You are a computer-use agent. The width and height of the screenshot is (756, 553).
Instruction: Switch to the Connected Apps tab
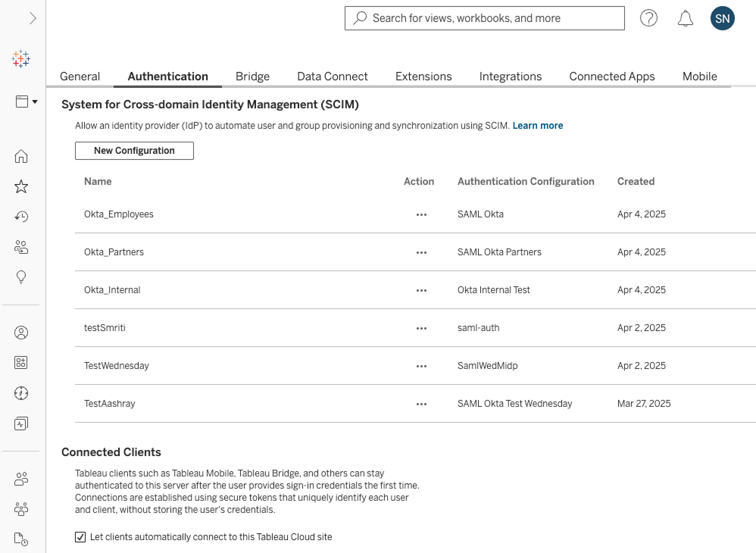coord(611,77)
